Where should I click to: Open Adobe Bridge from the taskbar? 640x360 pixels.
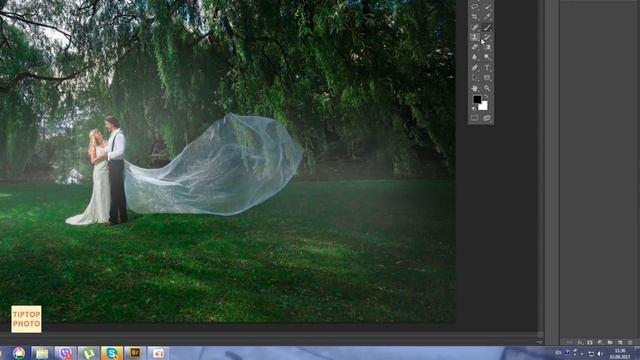(x=135, y=353)
